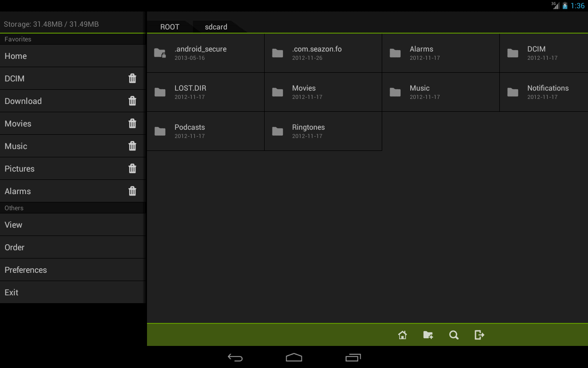This screenshot has height=368, width=588.
Task: Create new folder with folder-plus icon
Action: (428, 335)
